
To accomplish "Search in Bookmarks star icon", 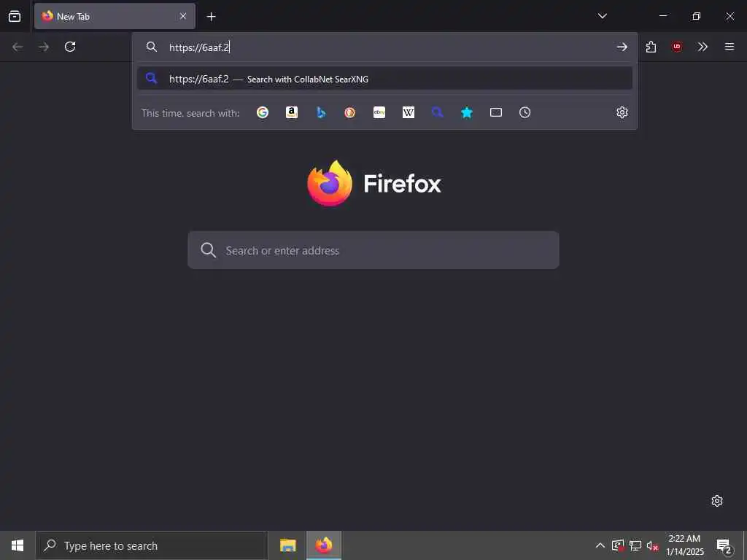I will [467, 112].
